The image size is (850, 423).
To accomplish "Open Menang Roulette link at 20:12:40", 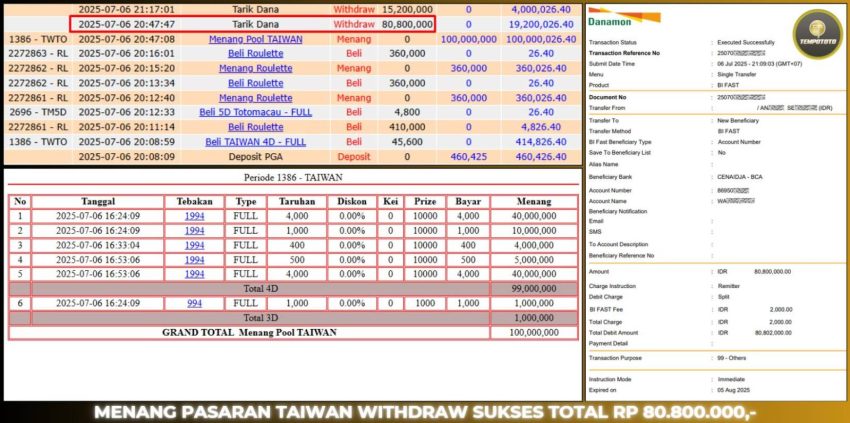I will click(255, 98).
